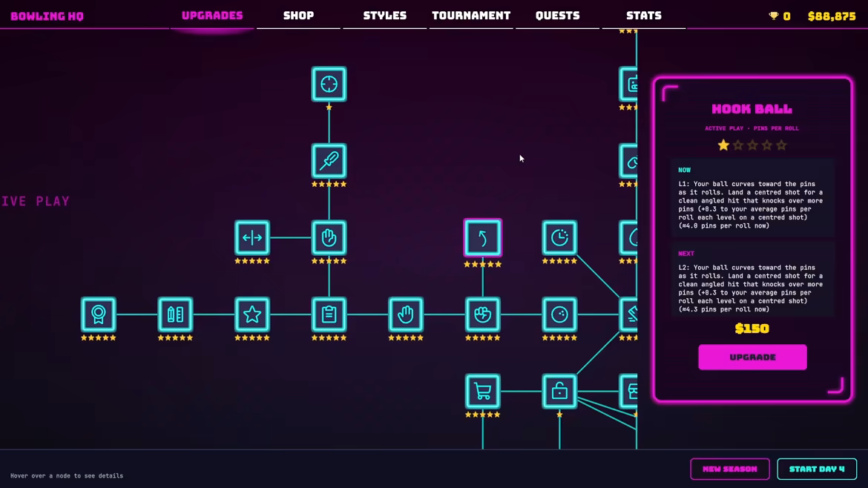Click the open hand upgrade node
868x488 pixels.
(x=406, y=314)
